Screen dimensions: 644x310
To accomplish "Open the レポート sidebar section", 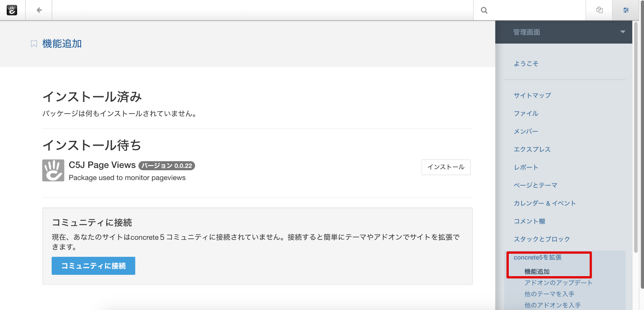I will click(526, 167).
